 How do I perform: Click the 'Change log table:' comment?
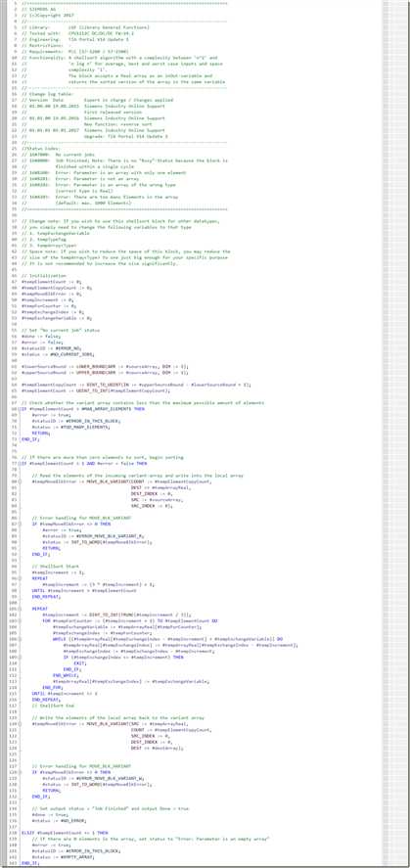point(46,94)
